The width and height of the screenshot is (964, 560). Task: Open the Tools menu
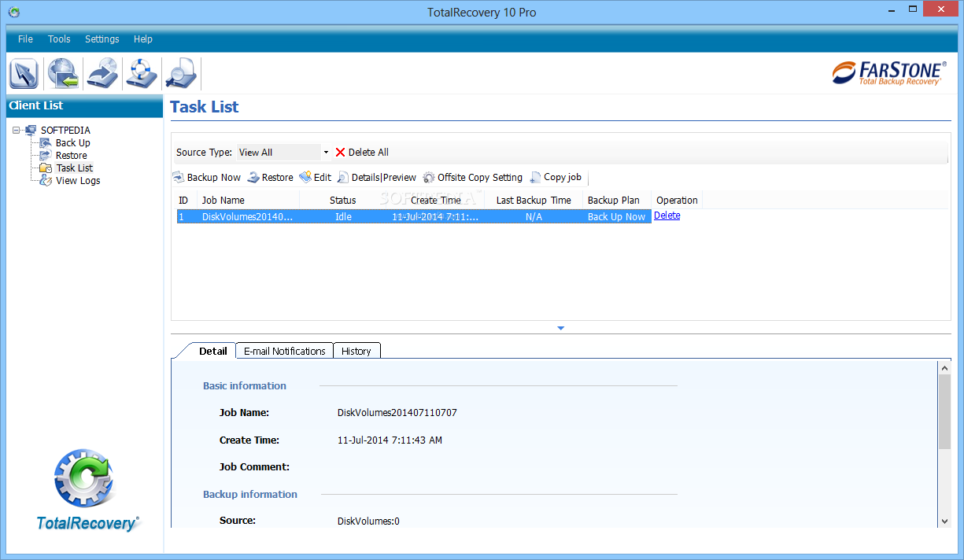click(59, 39)
